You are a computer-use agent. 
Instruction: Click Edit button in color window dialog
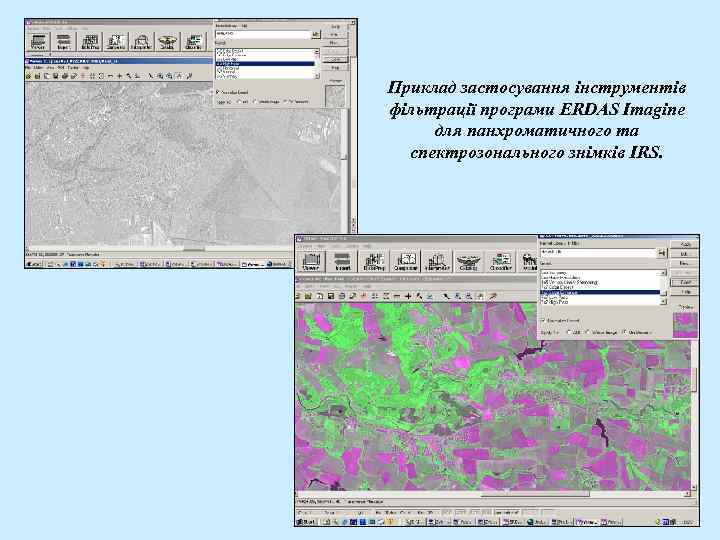pos(685,254)
